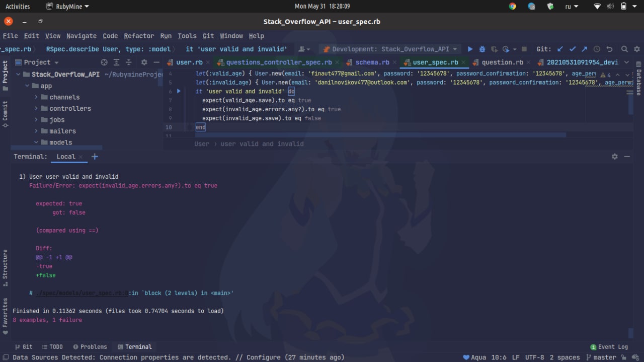Viewport: 644px width, 362px height.
Task: Open the Refactor menu
Action: (x=139, y=36)
